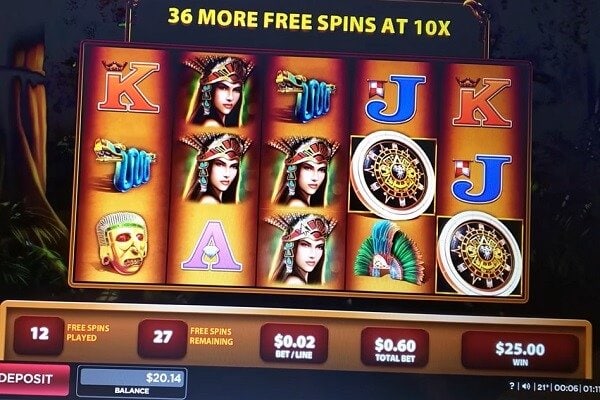
Task: Click the feathered headdress symbol in fourth reel
Action: point(388,252)
